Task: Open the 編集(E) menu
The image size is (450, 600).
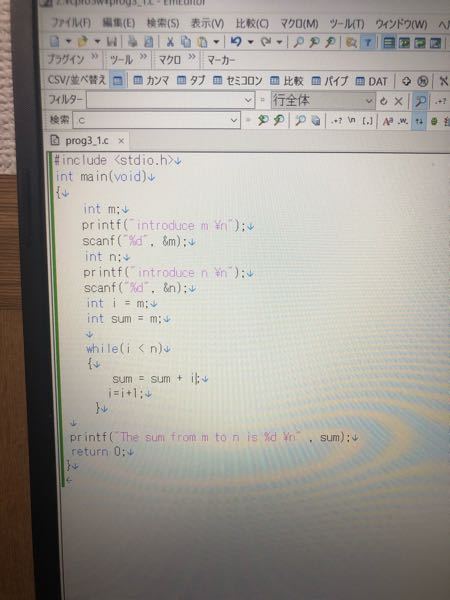Action: 118,23
